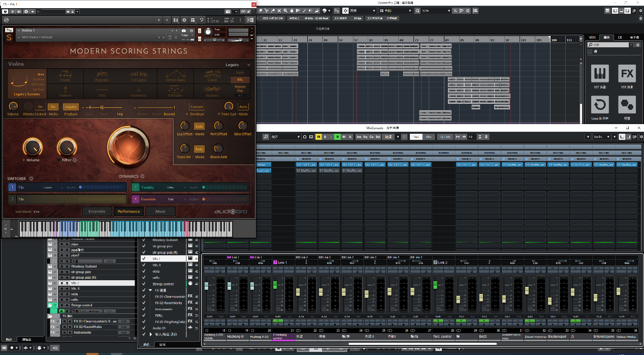
Task: Select the Octave Runs articulation
Action: (175, 75)
